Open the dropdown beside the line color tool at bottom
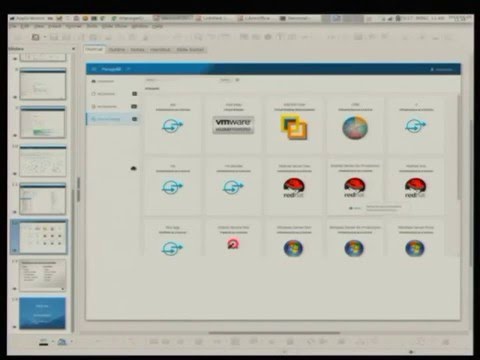 tap(53, 342)
